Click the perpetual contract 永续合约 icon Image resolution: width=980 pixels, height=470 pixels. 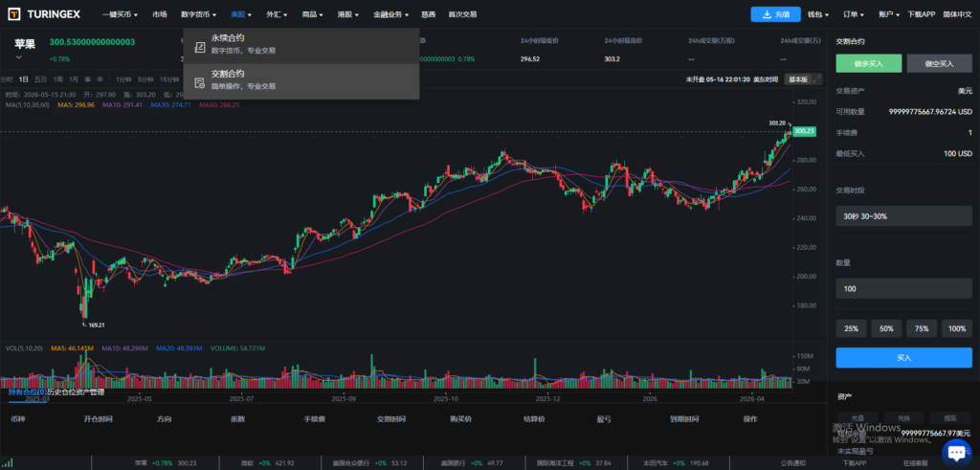pyautogui.click(x=200, y=46)
